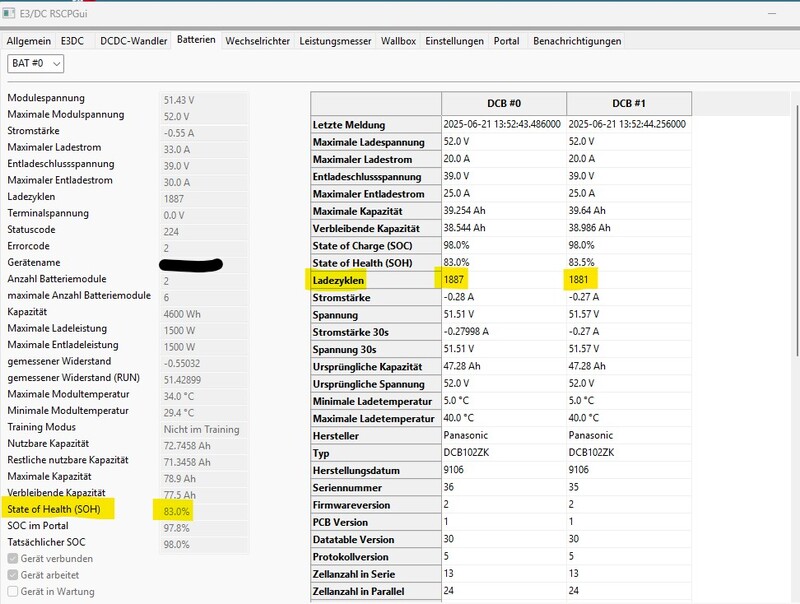Go to the Wallbox tab

coord(400,41)
